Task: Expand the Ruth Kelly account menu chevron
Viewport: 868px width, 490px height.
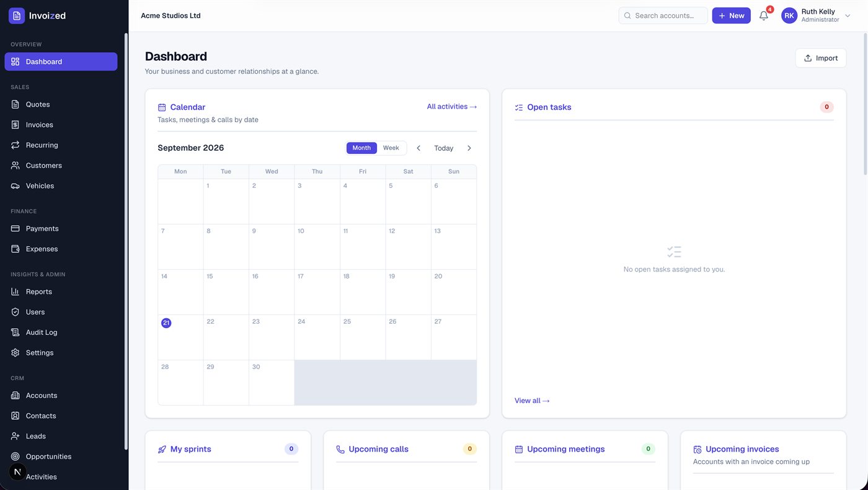Action: click(x=848, y=16)
